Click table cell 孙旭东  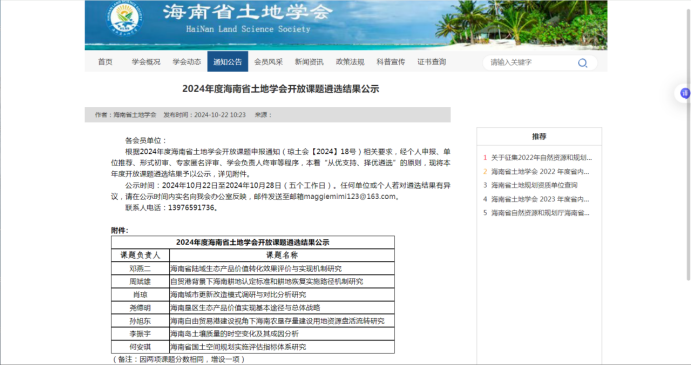(140, 321)
